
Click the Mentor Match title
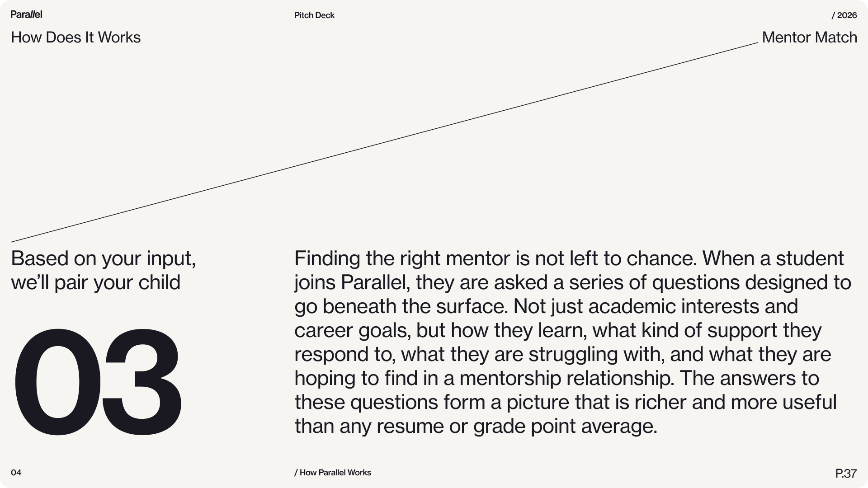pos(809,37)
